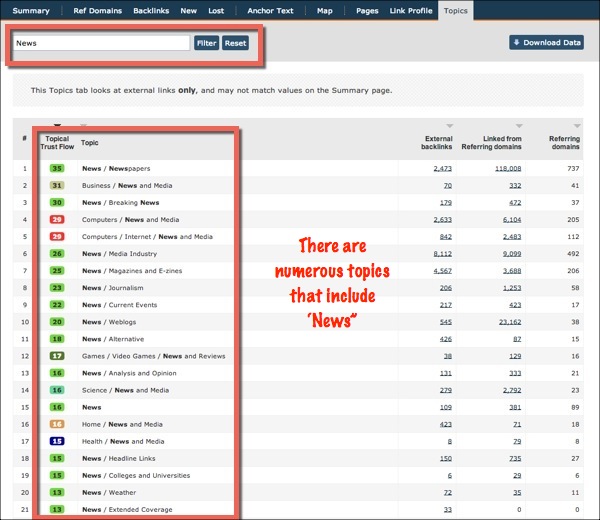Viewport: 600px width, 520px height.
Task: Click the topic filter input field
Action: click(x=101, y=43)
